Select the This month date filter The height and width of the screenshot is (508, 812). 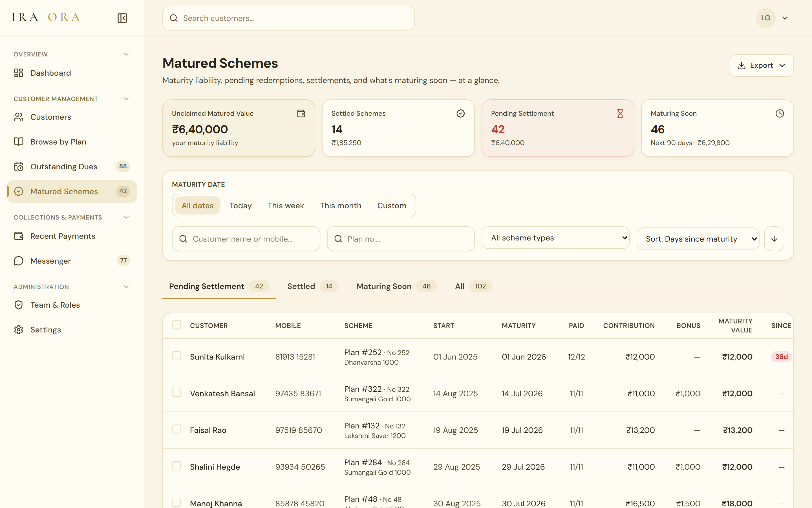pyautogui.click(x=341, y=206)
